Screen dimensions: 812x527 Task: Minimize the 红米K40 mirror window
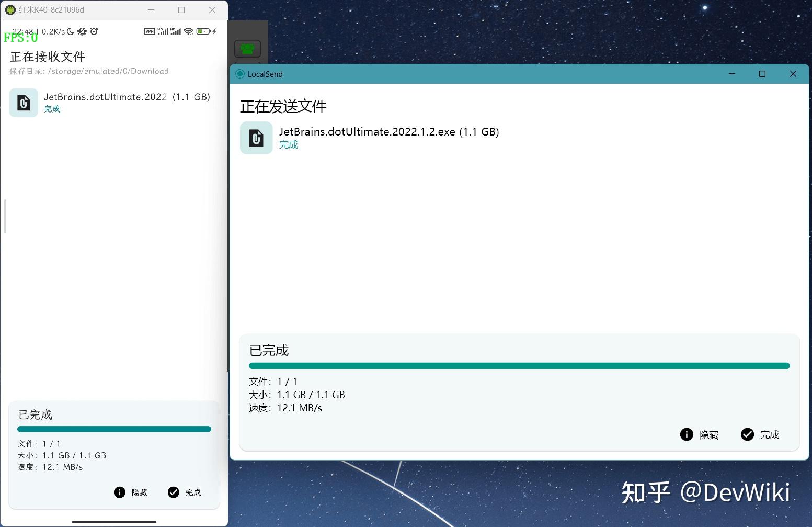click(x=151, y=10)
